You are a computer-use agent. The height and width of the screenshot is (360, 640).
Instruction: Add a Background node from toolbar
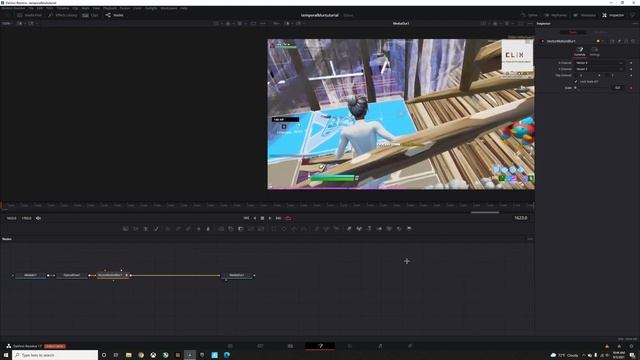click(x=126, y=229)
